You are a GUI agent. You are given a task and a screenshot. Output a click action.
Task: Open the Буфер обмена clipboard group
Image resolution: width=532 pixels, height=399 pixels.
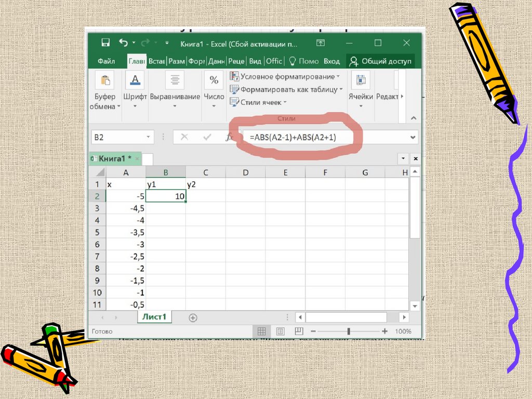105,90
